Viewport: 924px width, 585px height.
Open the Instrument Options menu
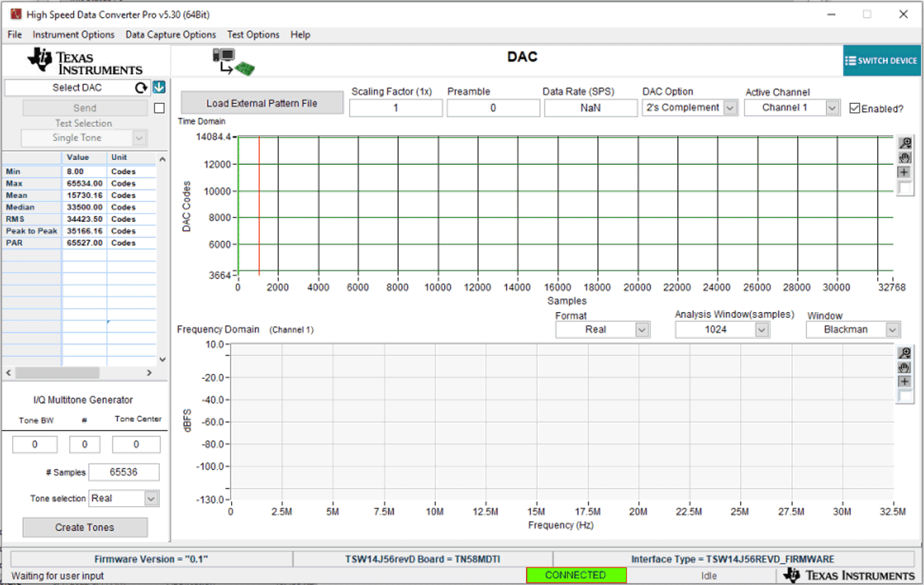(x=73, y=35)
